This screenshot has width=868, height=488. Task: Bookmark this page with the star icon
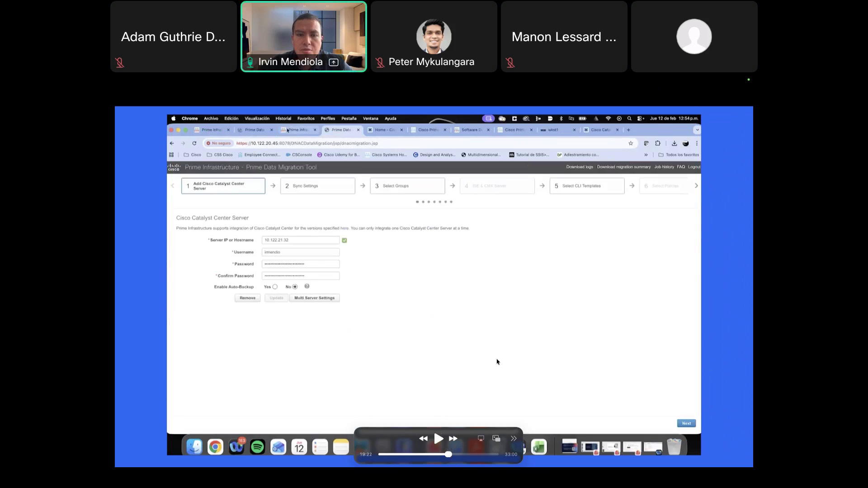(631, 143)
